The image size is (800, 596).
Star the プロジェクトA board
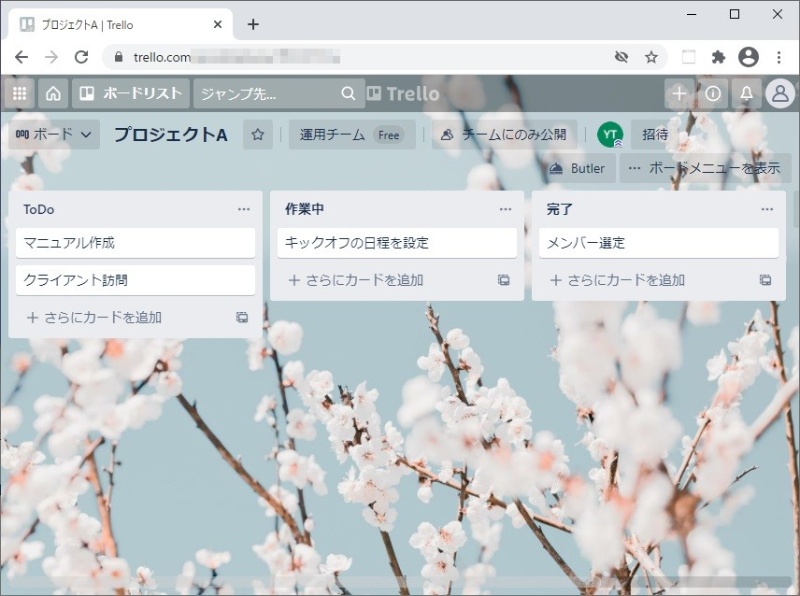[x=258, y=134]
